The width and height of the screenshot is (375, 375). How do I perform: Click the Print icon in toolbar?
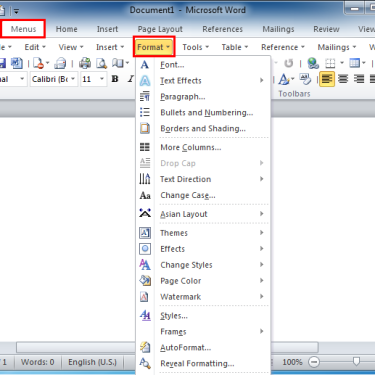tap(85, 63)
